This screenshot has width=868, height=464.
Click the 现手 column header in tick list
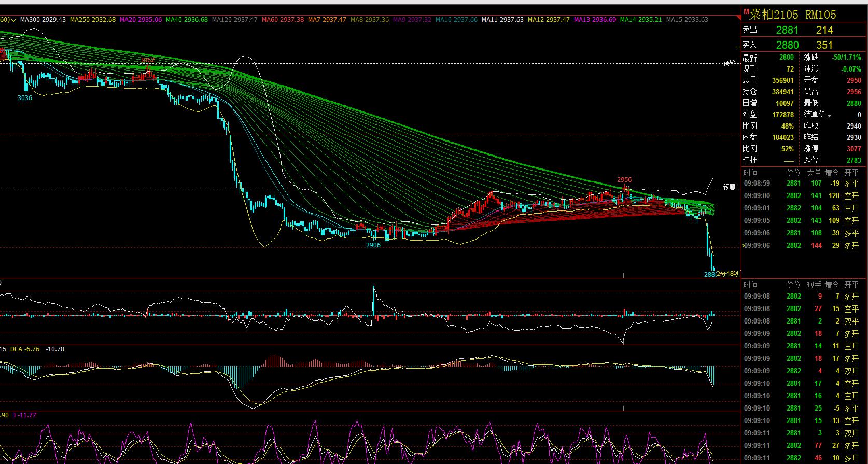[814, 285]
